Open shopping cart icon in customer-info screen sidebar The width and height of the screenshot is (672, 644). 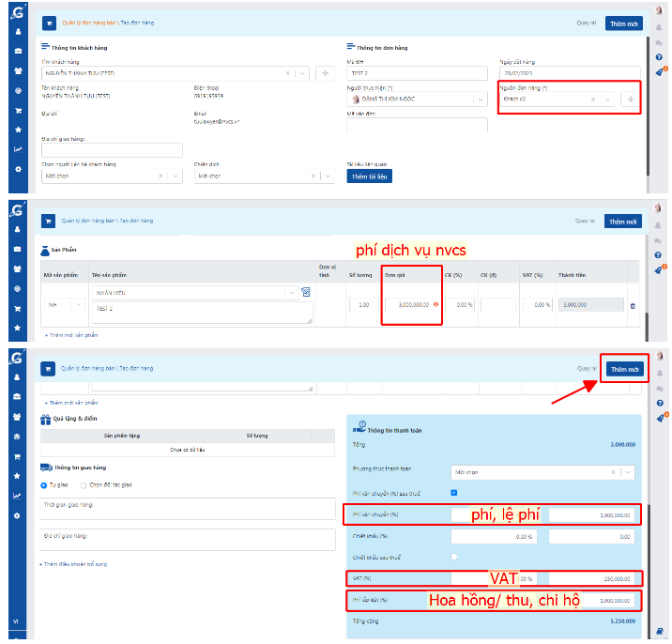point(18,111)
